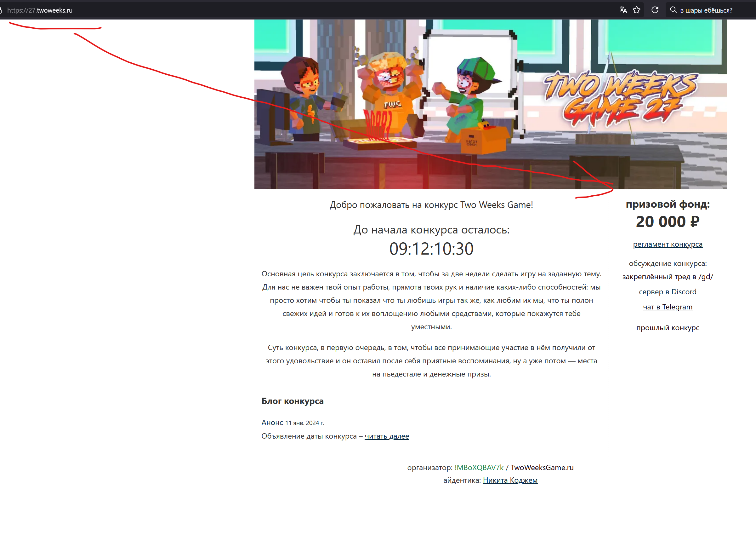Bookmark page with star icon
The width and height of the screenshot is (756, 541).
tap(637, 10)
